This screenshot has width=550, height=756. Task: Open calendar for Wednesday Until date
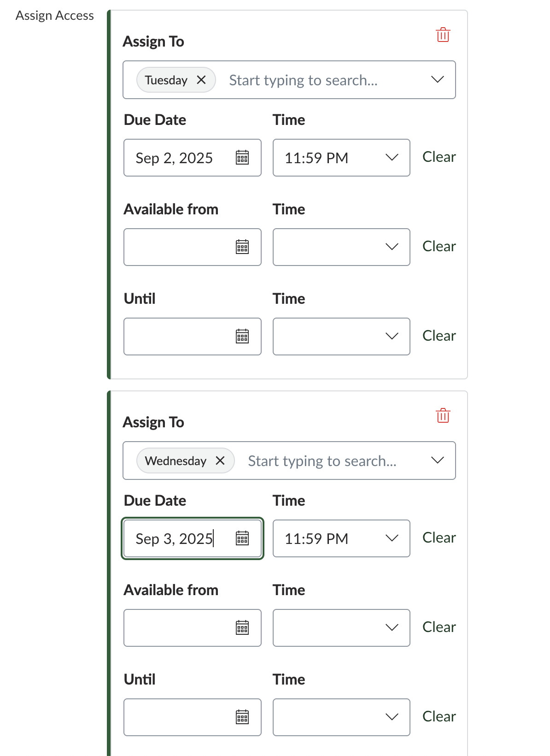click(x=242, y=717)
